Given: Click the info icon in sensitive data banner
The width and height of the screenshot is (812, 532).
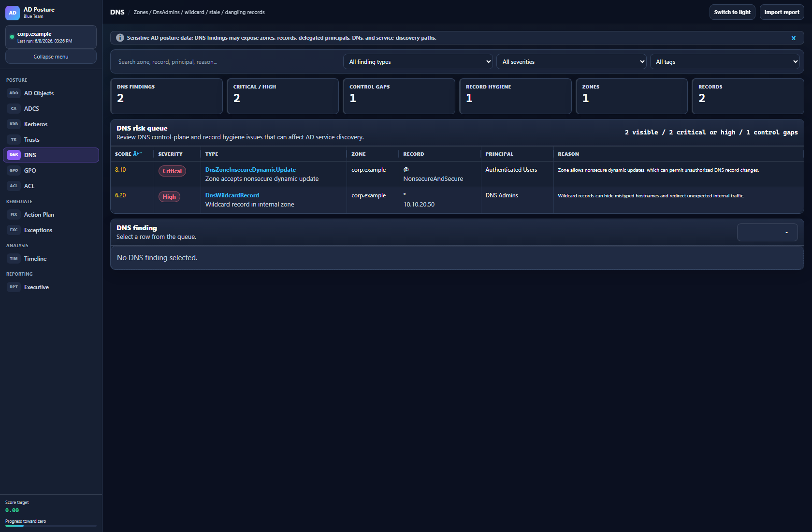Looking at the screenshot, I should pos(120,38).
